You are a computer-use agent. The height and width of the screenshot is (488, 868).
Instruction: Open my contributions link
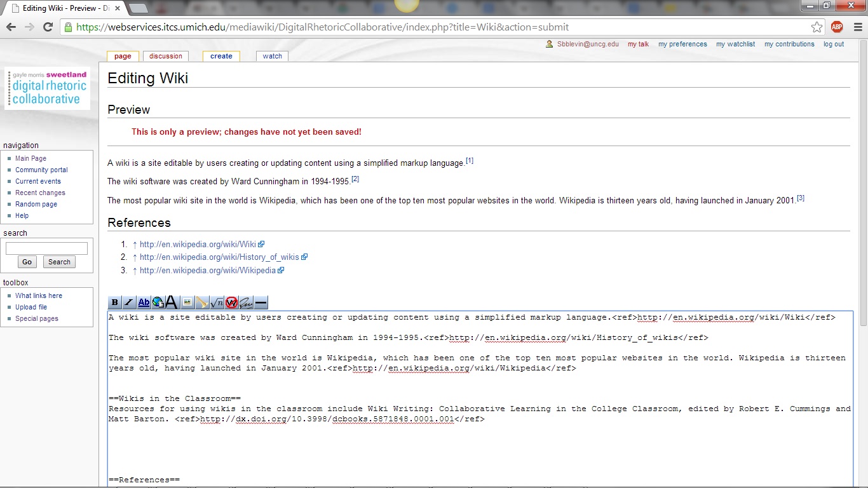(789, 44)
